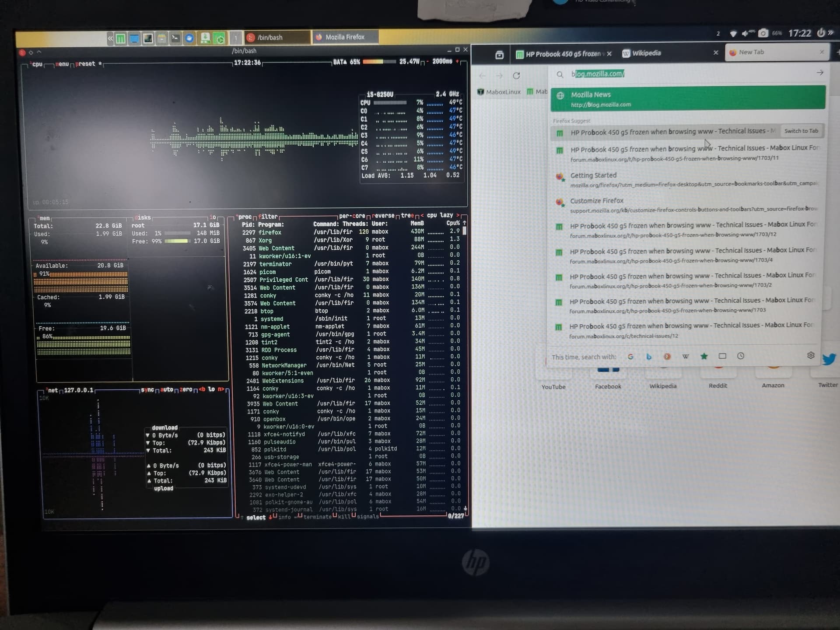The width and height of the screenshot is (840, 630).
Task: Expand hidden panel launchers with double-chevron
Action: coord(110,38)
